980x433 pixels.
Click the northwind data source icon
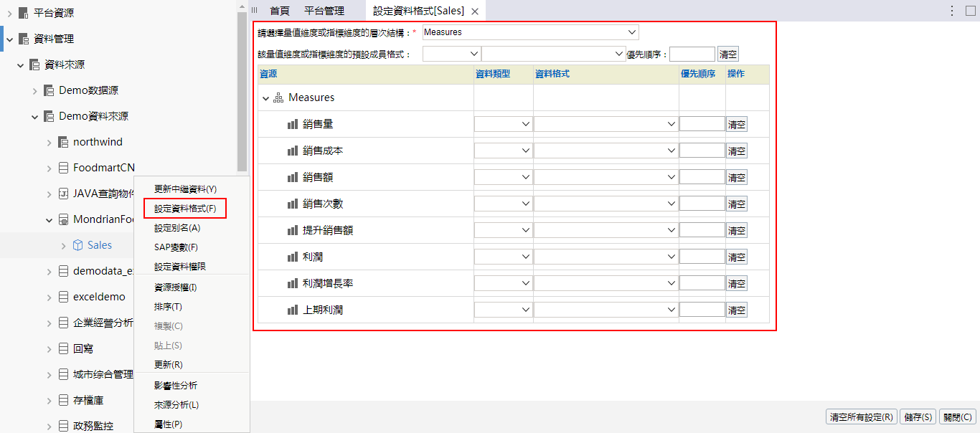[64, 142]
